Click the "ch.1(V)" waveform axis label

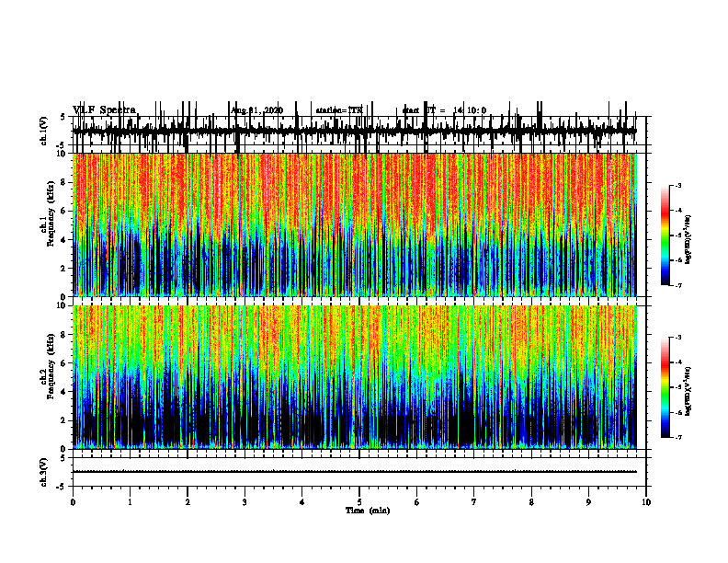[43, 131]
